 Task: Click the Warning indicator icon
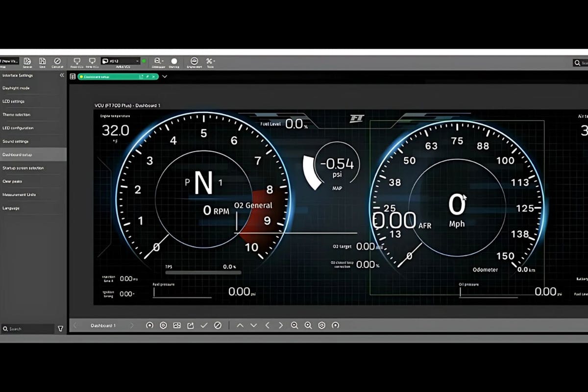pyautogui.click(x=174, y=61)
